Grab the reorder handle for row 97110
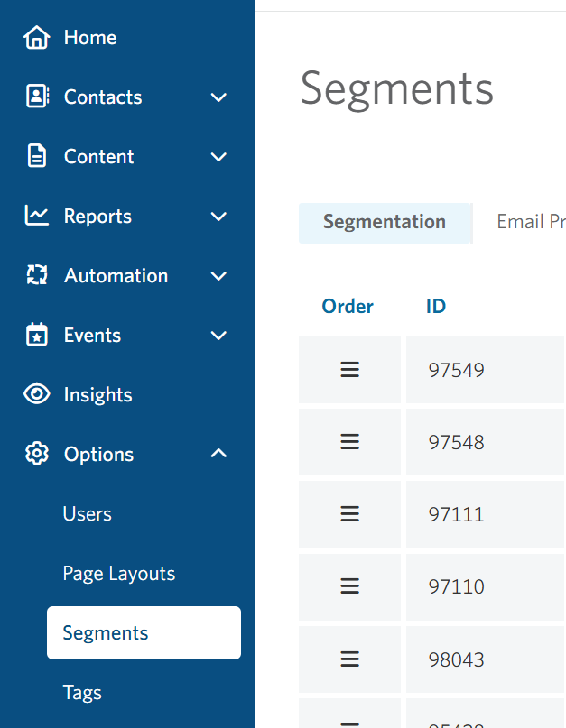The image size is (566, 728). [350, 586]
